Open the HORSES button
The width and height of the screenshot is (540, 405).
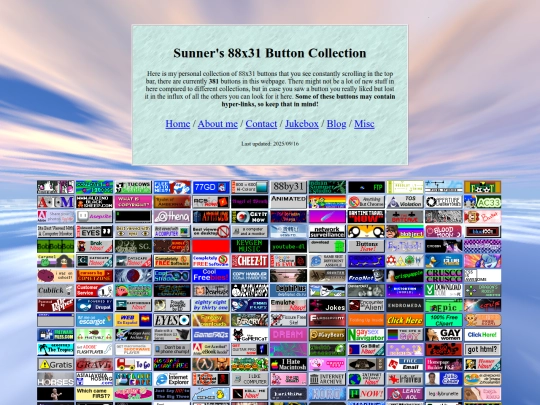[x=55, y=379]
